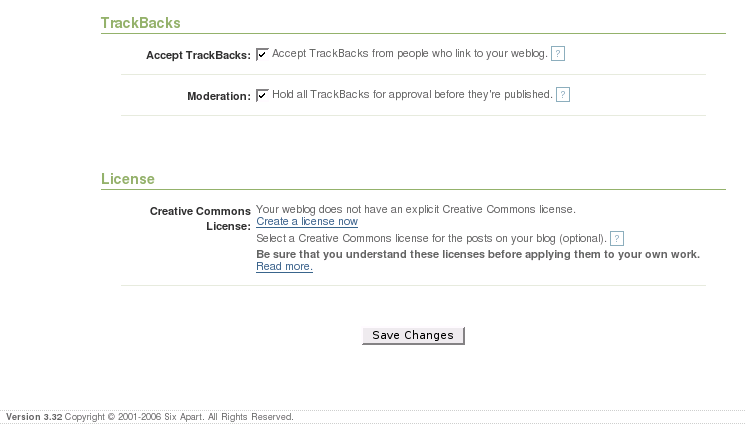
Task: Open the "Read more." link
Action: [x=285, y=266]
